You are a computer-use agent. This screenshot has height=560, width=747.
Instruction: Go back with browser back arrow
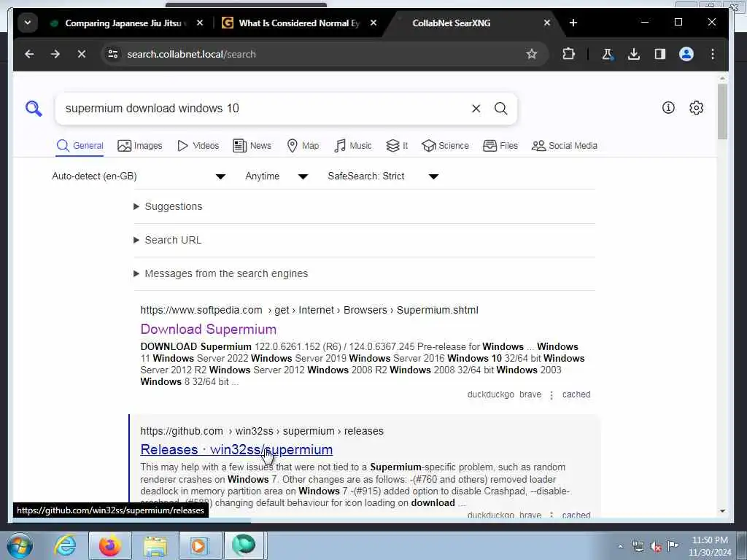tap(29, 54)
